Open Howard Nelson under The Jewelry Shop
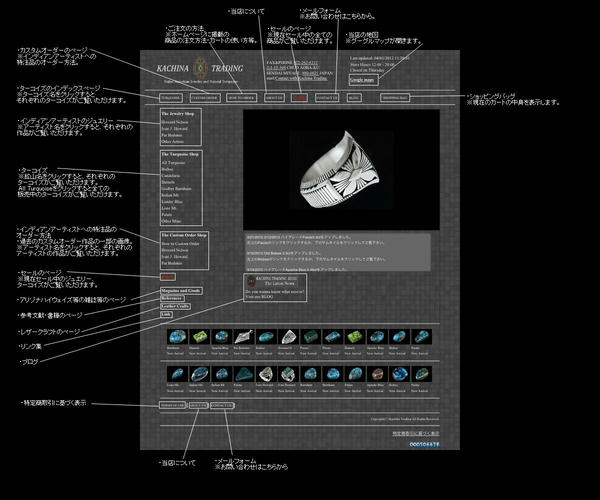Image resolution: width=600 pixels, height=500 pixels. (174, 122)
